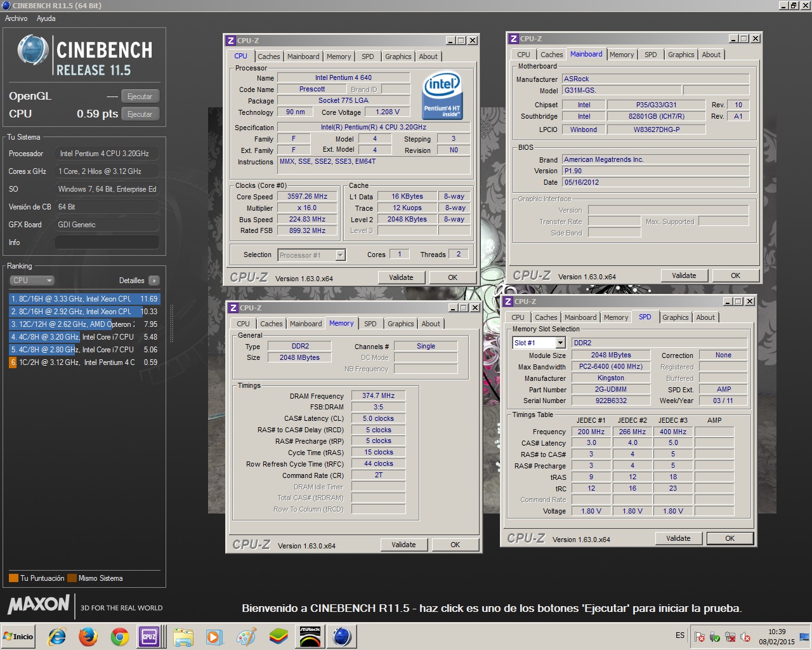Select ranking row 12C/12H @ 2.62 GHz Opteron
This screenshot has width=812, height=650.
click(84, 324)
